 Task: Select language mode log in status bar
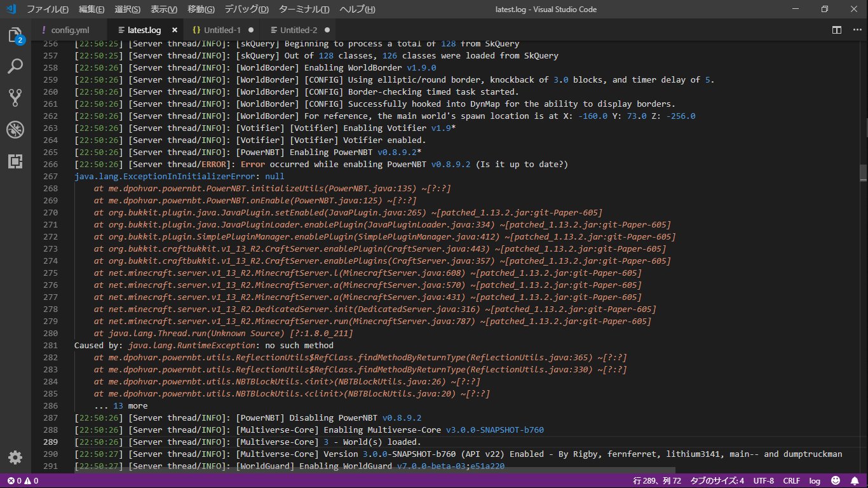pos(815,481)
